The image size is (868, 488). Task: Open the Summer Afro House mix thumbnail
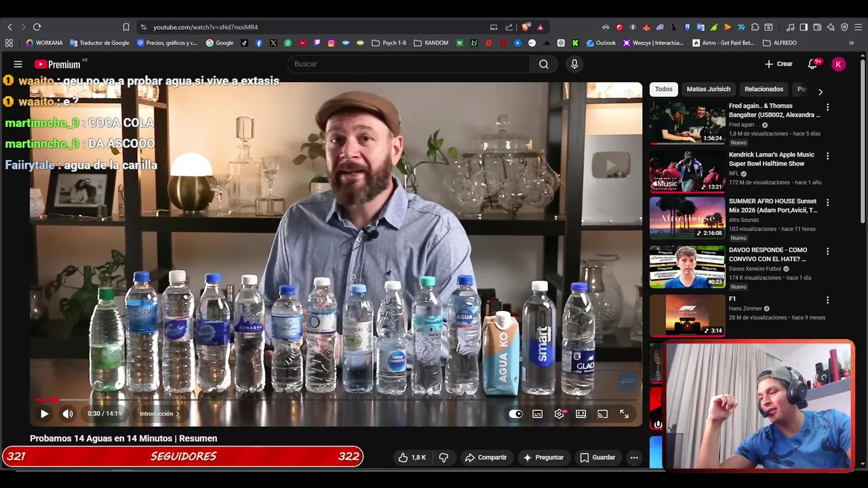(687, 218)
